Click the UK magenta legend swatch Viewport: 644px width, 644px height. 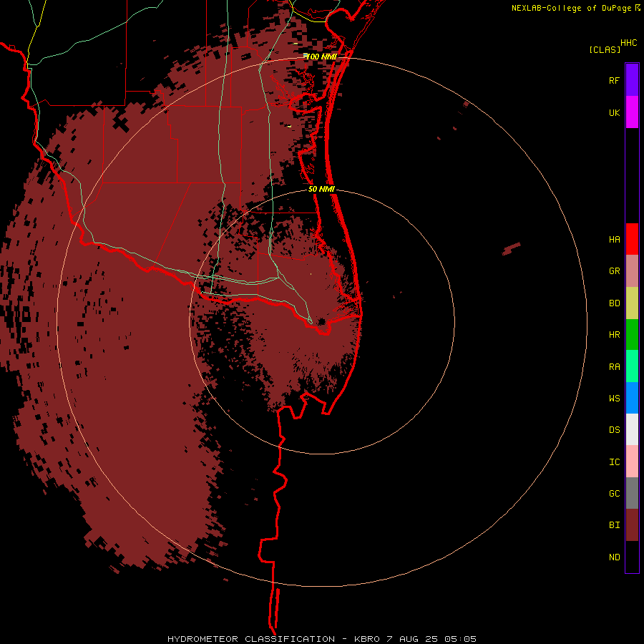click(632, 112)
